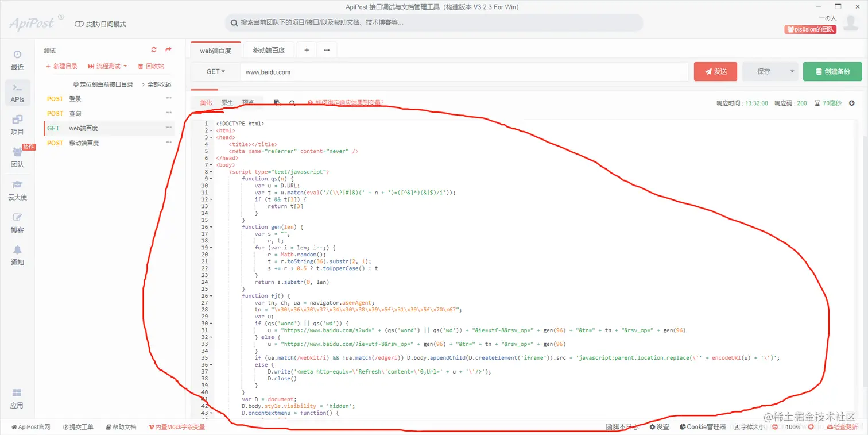Viewport: 868px width, 435px height.
Task: Open more options for POST 移动端百度
Action: coord(169,143)
